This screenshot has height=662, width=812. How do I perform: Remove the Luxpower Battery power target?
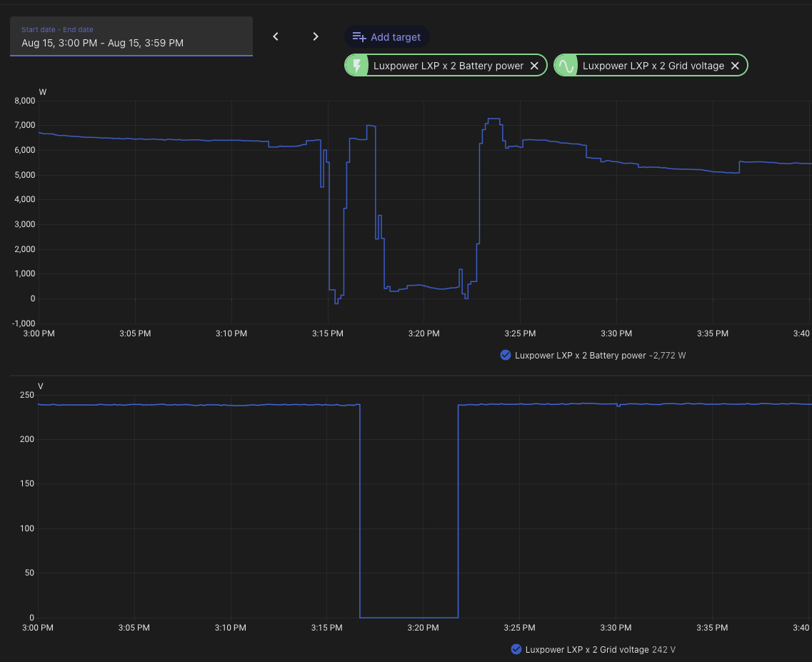click(x=534, y=66)
